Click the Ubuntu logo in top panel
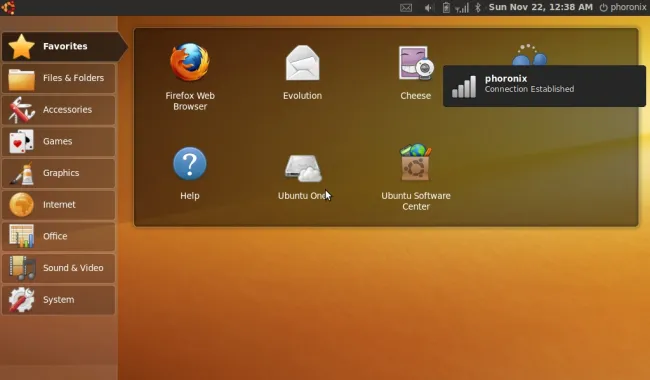The width and height of the screenshot is (650, 380). click(8, 7)
